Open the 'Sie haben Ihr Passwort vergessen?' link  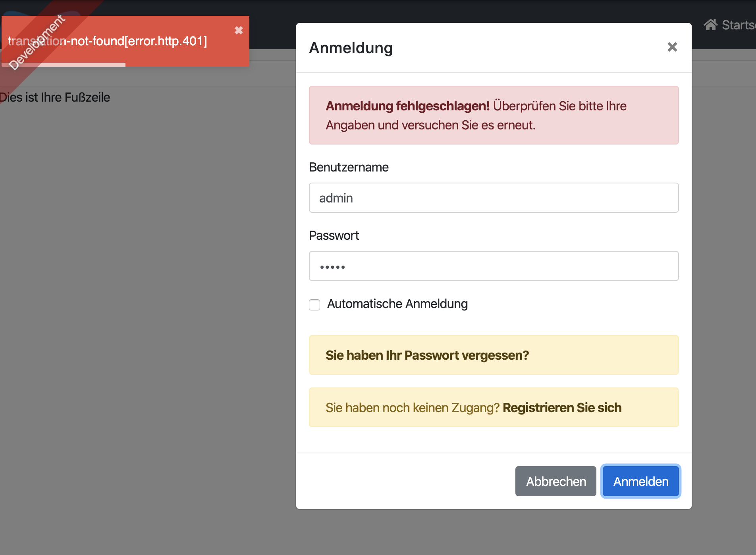(427, 355)
